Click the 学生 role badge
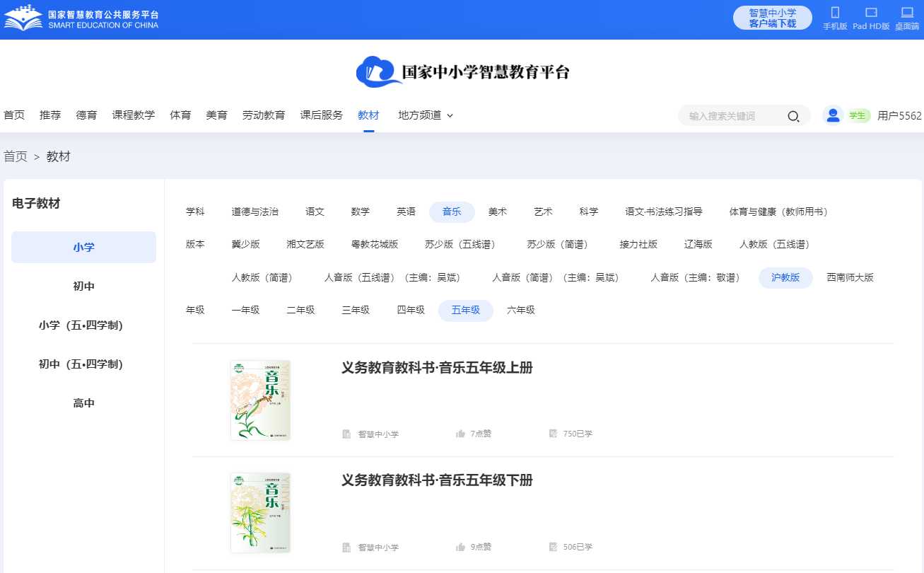924x573 pixels. (x=858, y=115)
